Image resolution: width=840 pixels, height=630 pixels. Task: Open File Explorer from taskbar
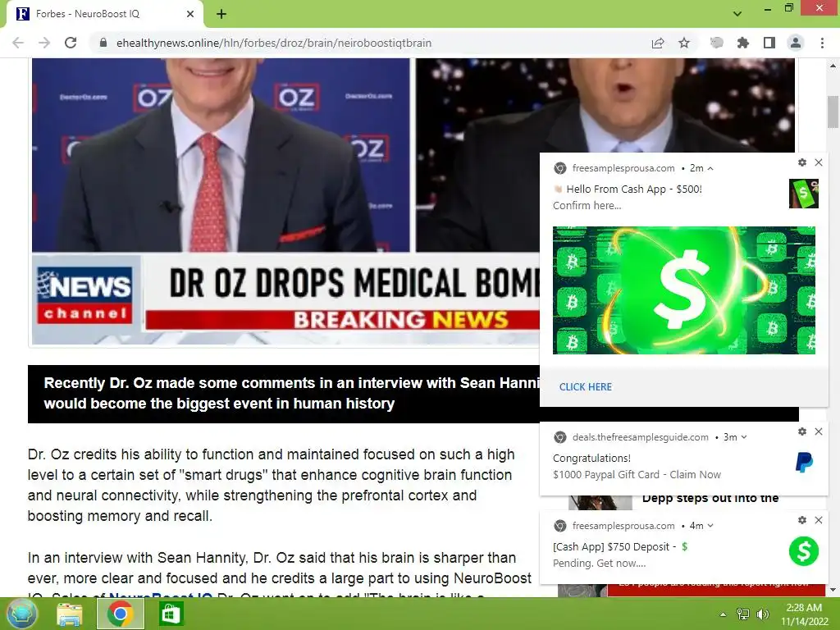[x=70, y=614]
